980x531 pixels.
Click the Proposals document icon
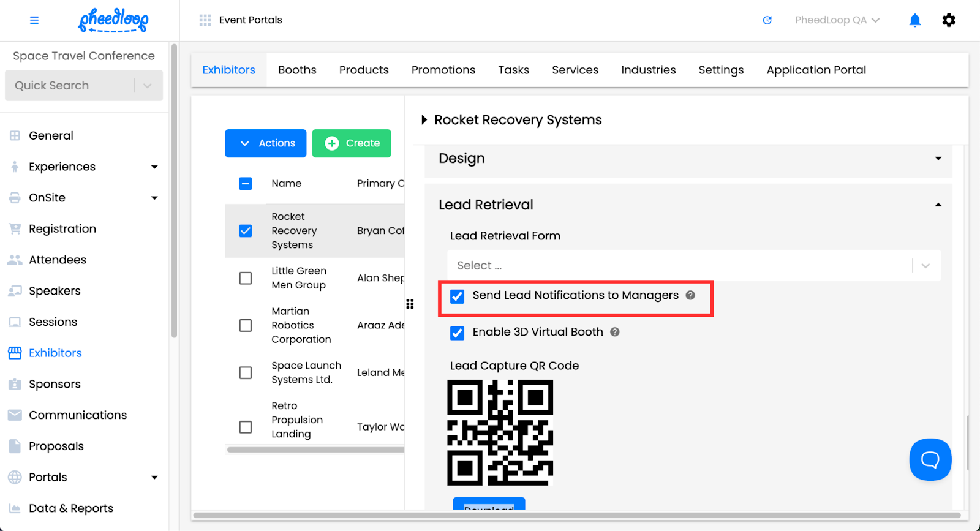tap(15, 446)
